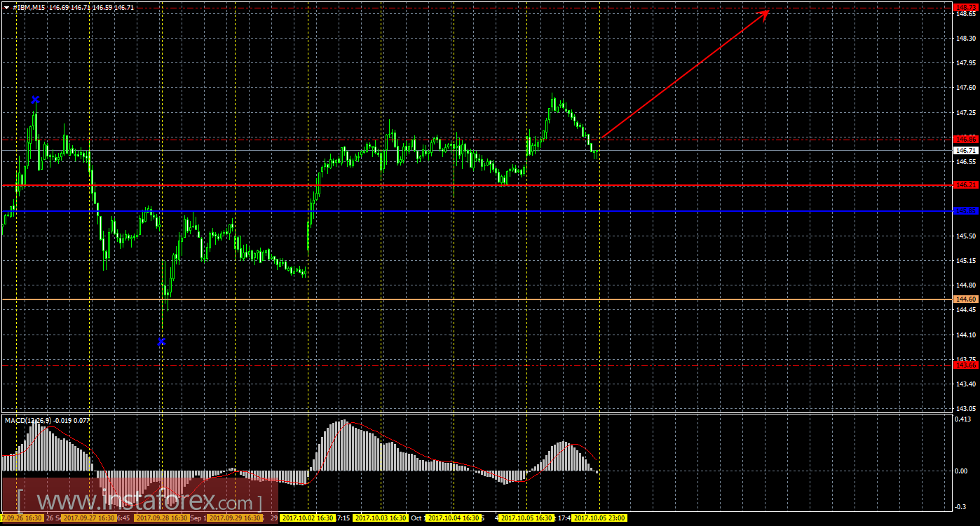Screen dimensions: 980x526
Task: Click the 146.55 price axis value
Action: click(965, 161)
